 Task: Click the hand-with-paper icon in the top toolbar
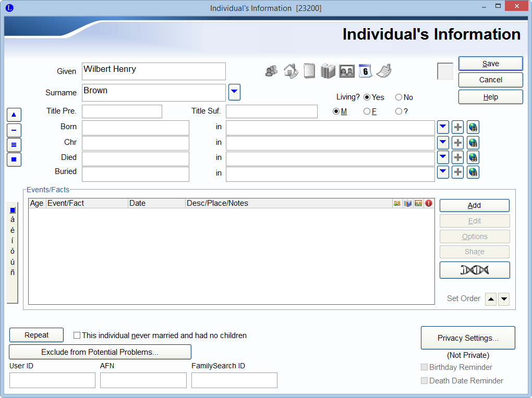pos(384,71)
